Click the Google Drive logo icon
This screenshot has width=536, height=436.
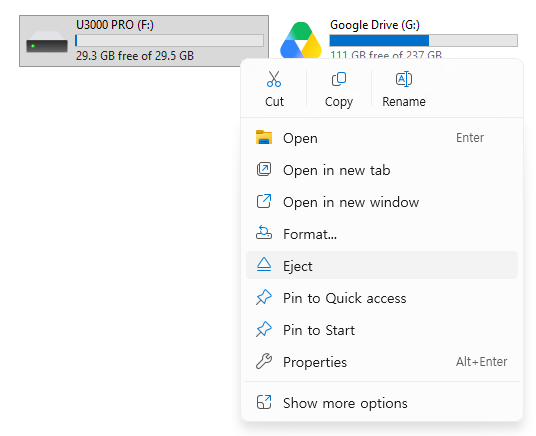pos(301,40)
